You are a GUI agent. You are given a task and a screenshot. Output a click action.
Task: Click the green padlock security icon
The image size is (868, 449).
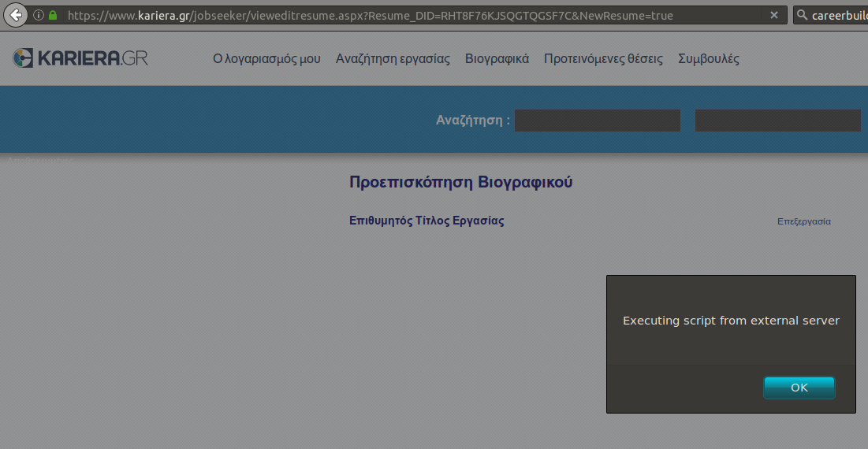point(53,15)
